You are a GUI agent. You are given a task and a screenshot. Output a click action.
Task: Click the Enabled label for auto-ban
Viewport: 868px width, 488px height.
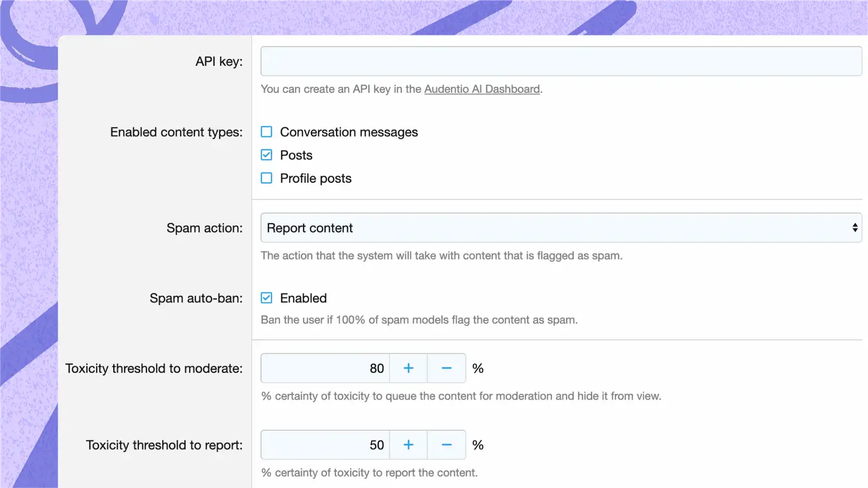tap(303, 298)
